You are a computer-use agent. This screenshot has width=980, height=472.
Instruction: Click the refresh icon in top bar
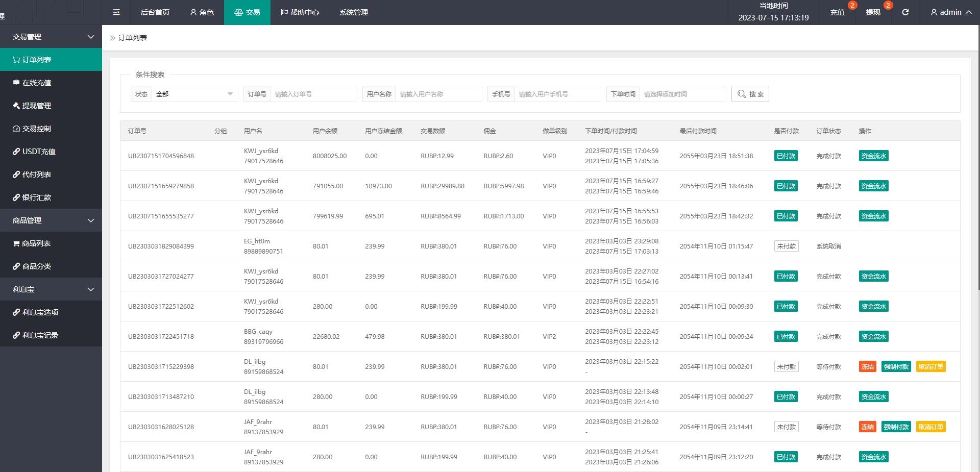[x=905, y=12]
